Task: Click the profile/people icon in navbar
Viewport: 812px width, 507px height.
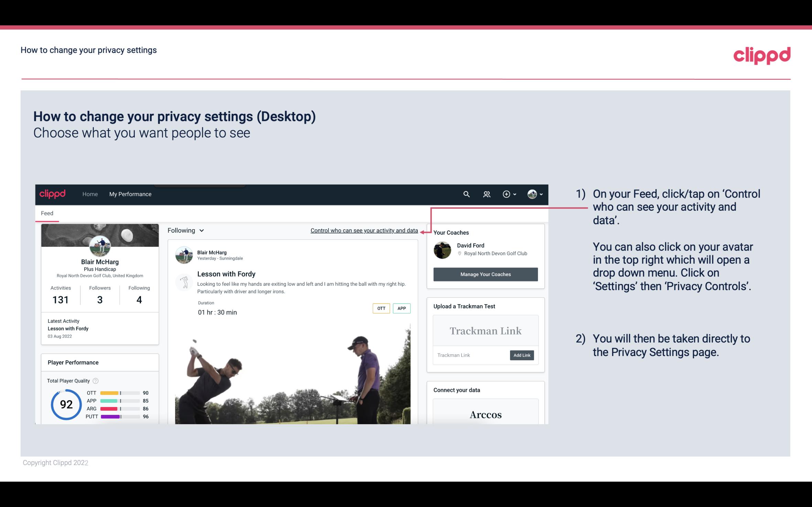Action: click(x=487, y=194)
